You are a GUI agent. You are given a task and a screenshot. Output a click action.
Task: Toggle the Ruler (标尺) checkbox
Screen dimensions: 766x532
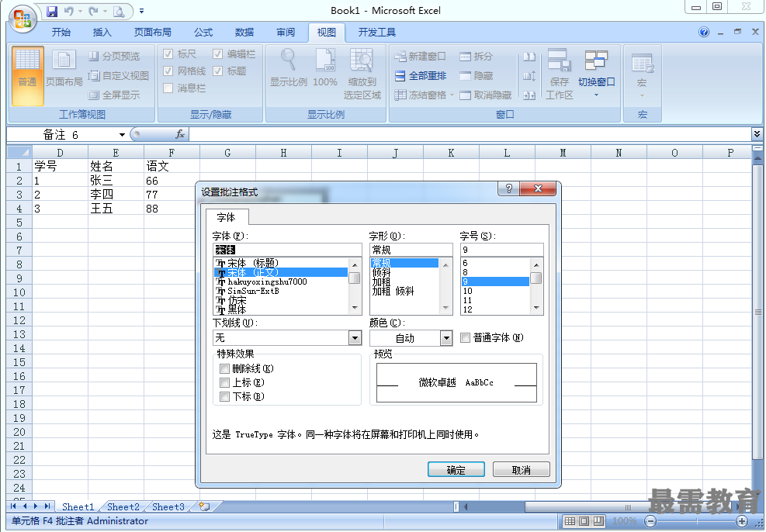click(168, 54)
